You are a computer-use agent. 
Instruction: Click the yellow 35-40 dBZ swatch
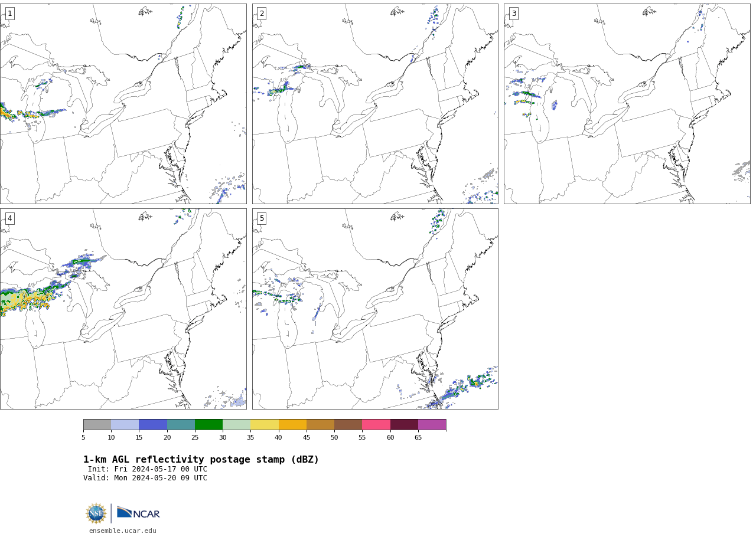(x=265, y=425)
